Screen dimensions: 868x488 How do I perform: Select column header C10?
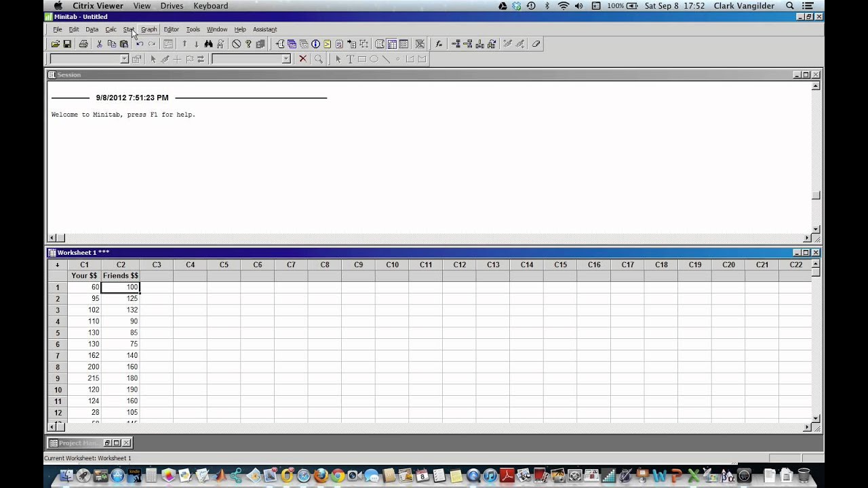392,265
